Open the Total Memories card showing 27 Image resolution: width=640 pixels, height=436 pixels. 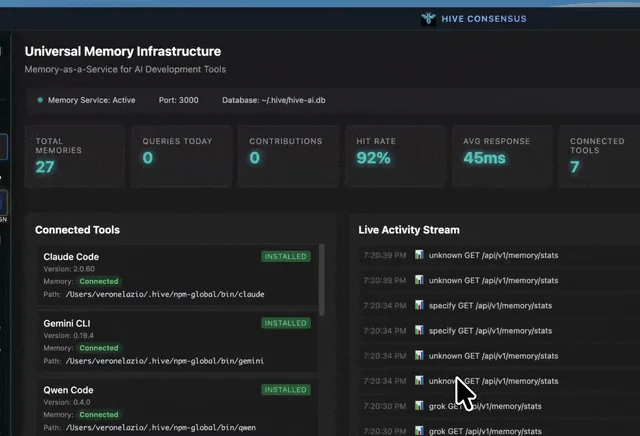tap(75, 156)
